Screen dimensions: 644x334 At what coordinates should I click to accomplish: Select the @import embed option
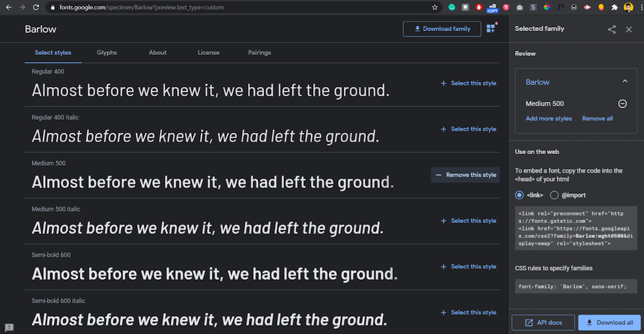click(554, 195)
